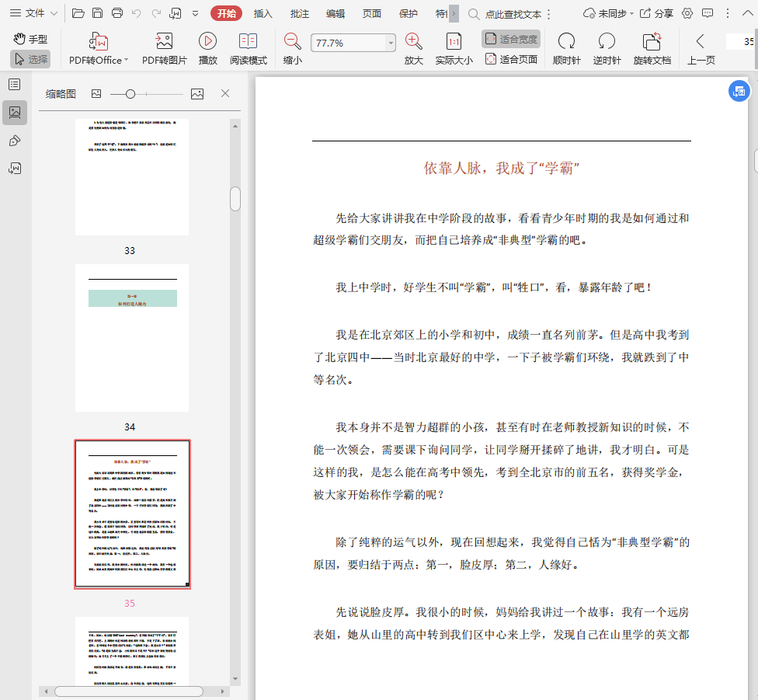Toggle 适合页面 fit page mode
This screenshot has height=700, width=758.
(511, 59)
